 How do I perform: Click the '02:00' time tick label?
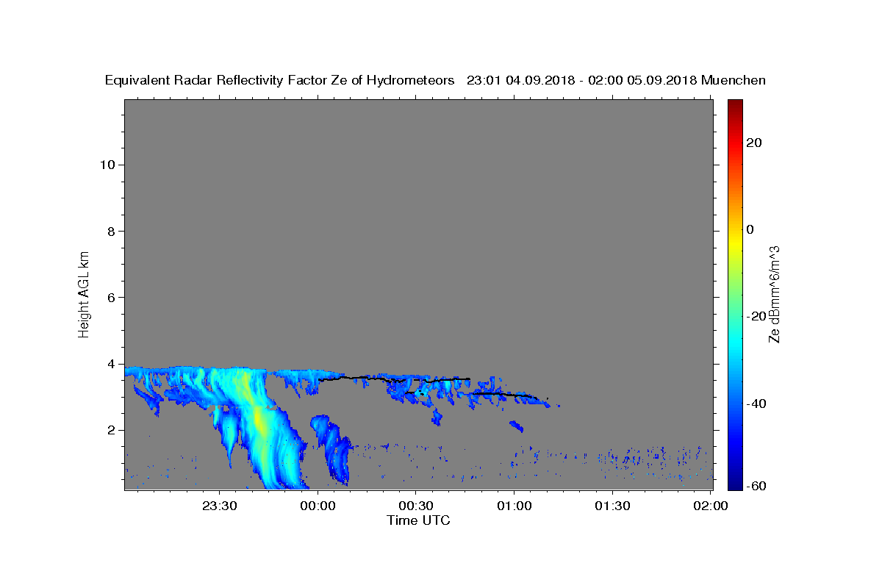pos(711,506)
